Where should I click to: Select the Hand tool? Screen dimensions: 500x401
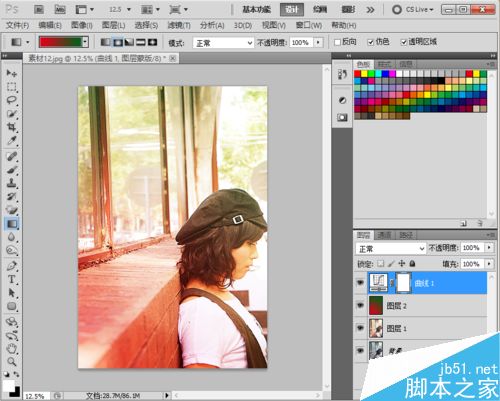(12, 349)
